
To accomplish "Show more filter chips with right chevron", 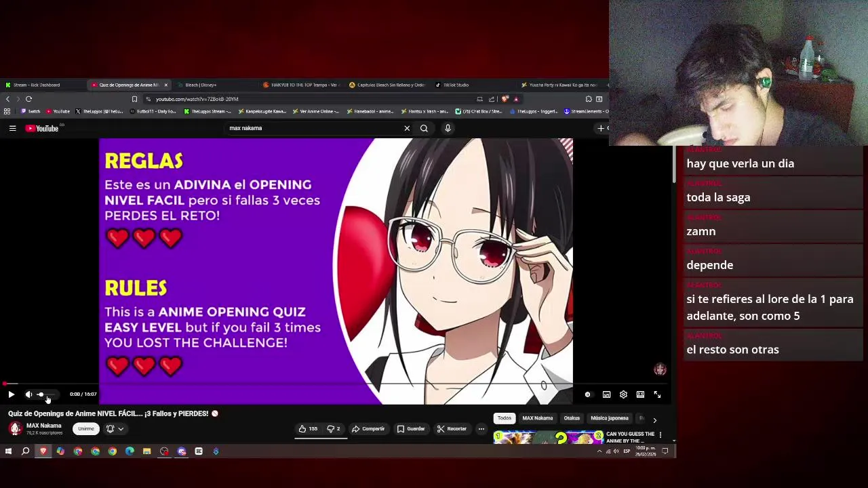I will (654, 420).
